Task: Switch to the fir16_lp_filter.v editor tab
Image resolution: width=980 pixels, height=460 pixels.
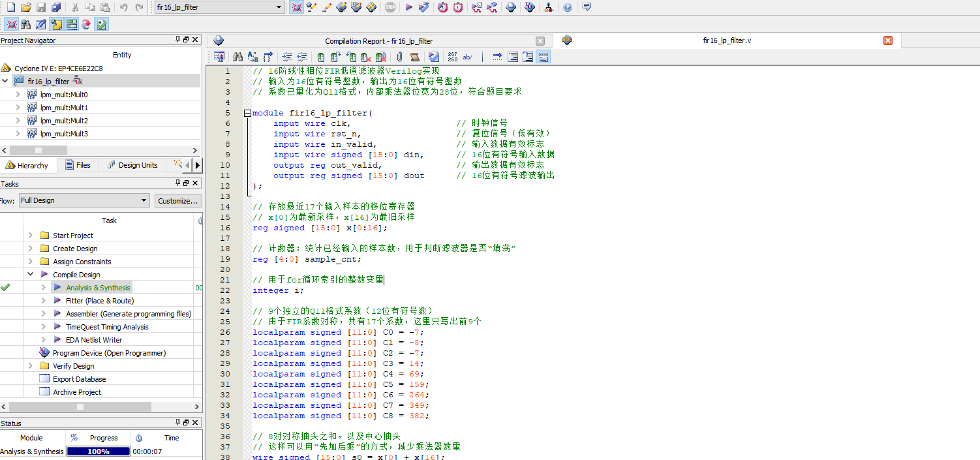Action: coord(726,40)
